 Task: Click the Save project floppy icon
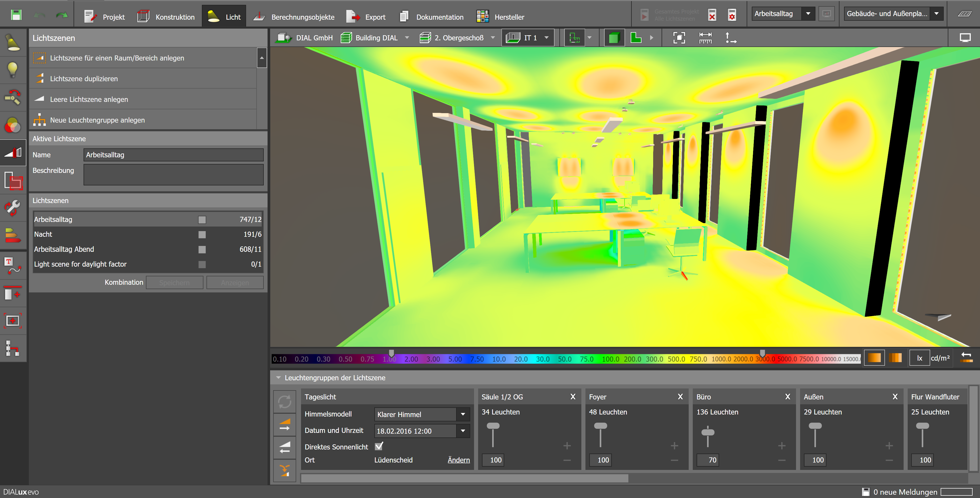[16, 15]
